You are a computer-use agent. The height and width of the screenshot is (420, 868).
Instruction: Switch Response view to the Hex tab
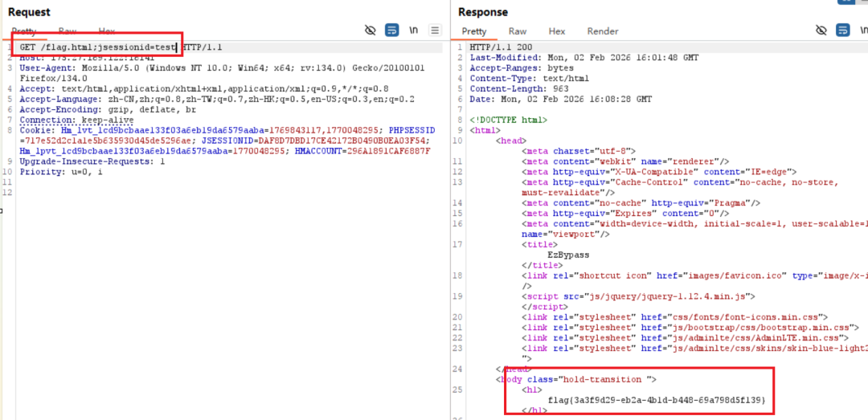557,31
